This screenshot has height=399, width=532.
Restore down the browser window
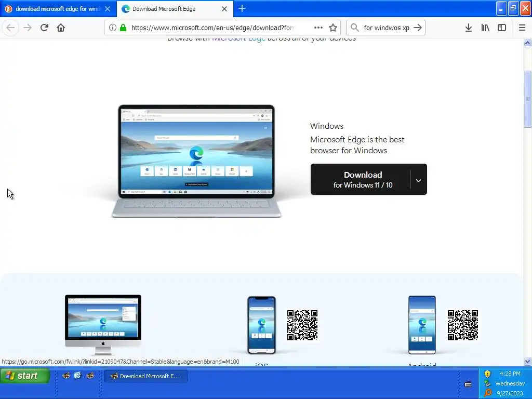click(513, 8)
